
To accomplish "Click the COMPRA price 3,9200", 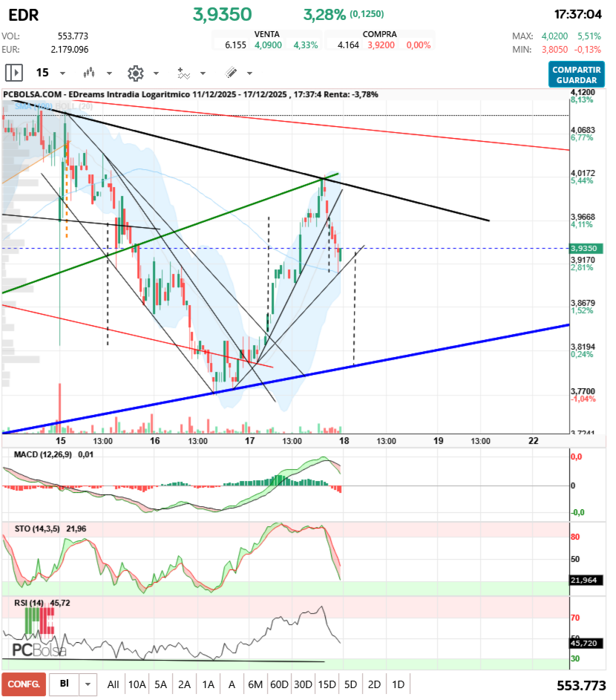I will pos(381,45).
